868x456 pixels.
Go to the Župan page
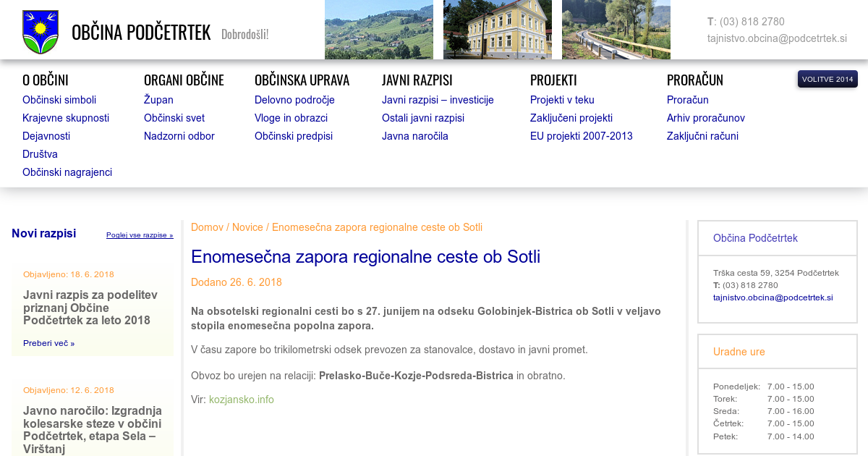(x=158, y=100)
